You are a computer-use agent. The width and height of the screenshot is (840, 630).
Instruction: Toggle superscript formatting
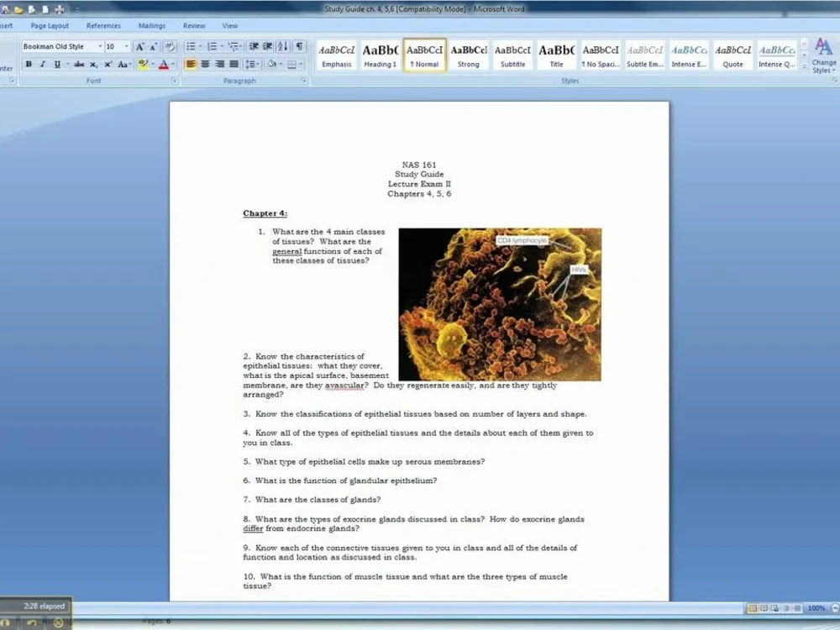(x=108, y=65)
